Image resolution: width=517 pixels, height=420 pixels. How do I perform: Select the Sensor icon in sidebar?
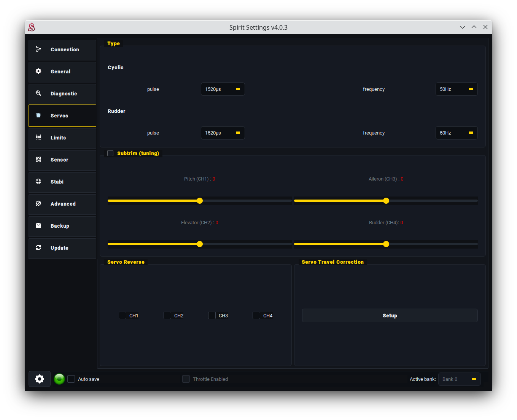[38, 160]
